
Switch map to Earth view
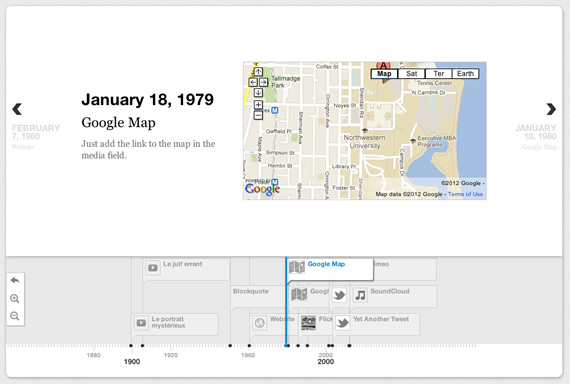465,74
